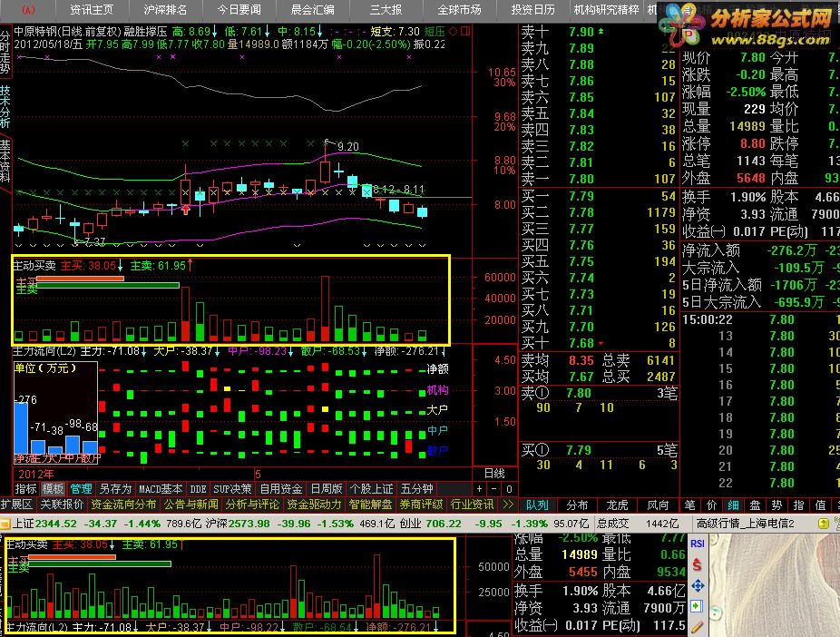840x637 pixels.
Task: Click the 管理 button
Action: pos(81,488)
